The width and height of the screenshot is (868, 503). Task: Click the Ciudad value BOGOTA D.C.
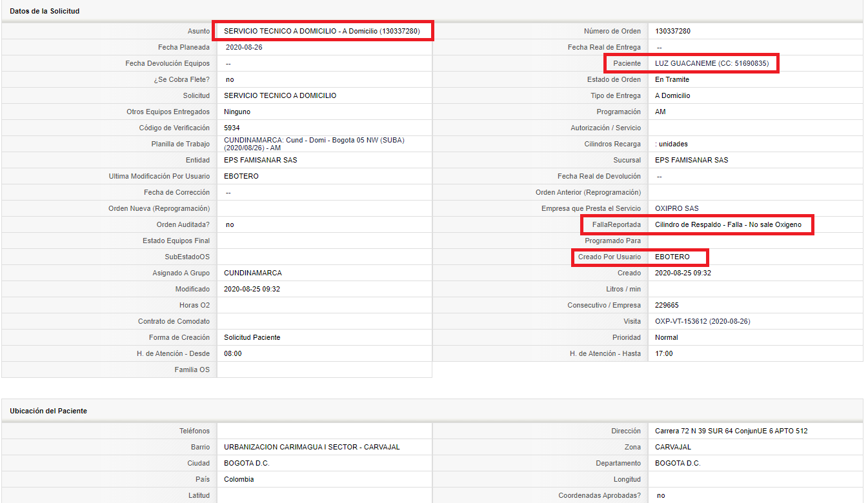[x=247, y=463]
